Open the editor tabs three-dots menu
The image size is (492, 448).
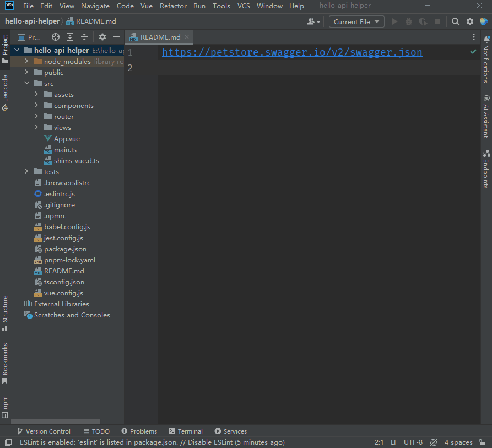pyautogui.click(x=474, y=37)
